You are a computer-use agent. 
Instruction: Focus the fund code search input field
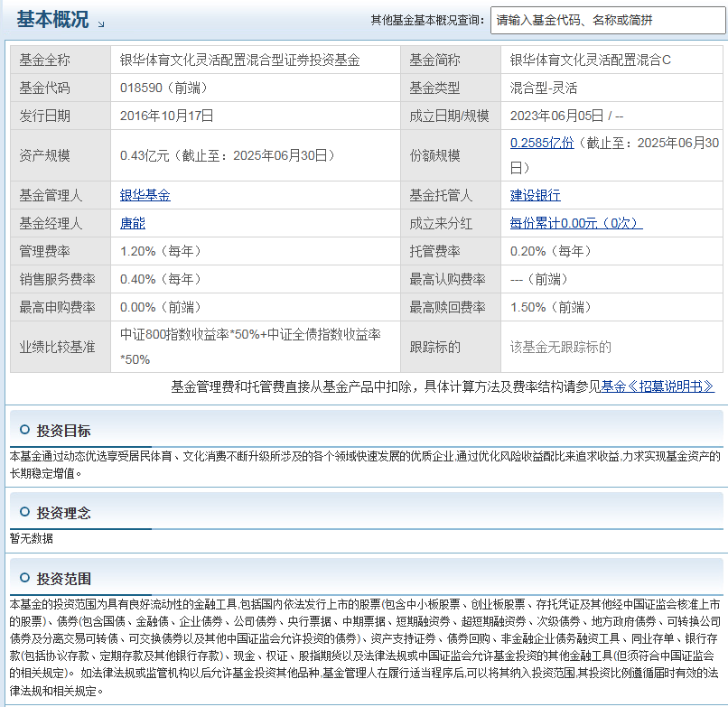[x=608, y=21]
